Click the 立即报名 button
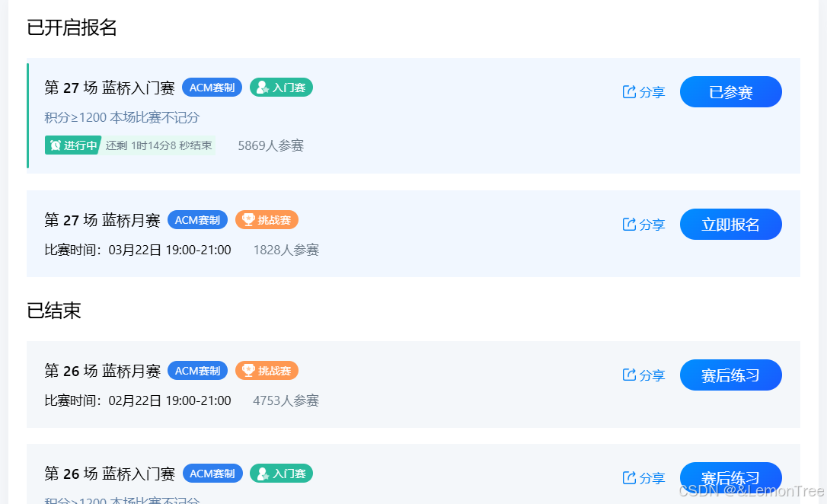The height and width of the screenshot is (504, 827). tap(730, 224)
